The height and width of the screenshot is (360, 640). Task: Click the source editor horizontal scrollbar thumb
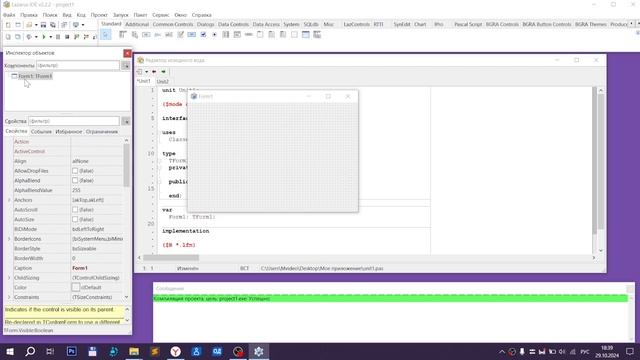171,258
